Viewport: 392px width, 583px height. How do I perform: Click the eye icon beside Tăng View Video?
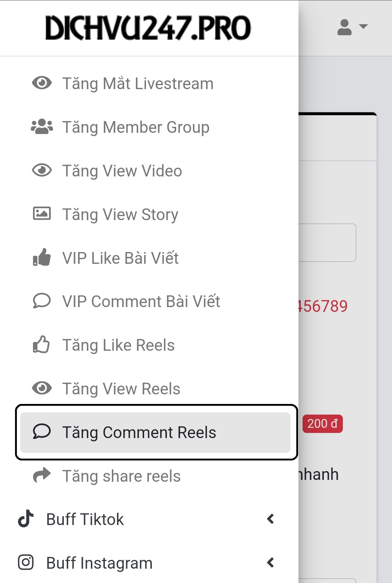click(42, 170)
